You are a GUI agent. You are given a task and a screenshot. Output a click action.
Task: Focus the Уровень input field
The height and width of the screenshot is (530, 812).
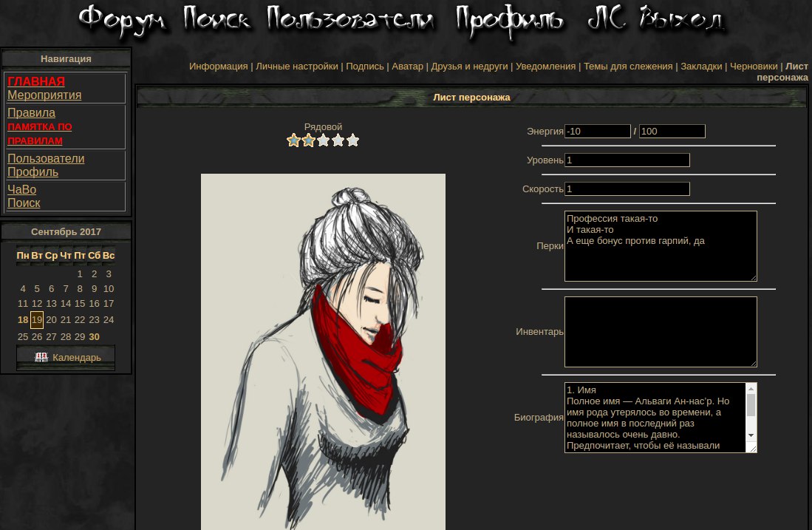coord(627,160)
